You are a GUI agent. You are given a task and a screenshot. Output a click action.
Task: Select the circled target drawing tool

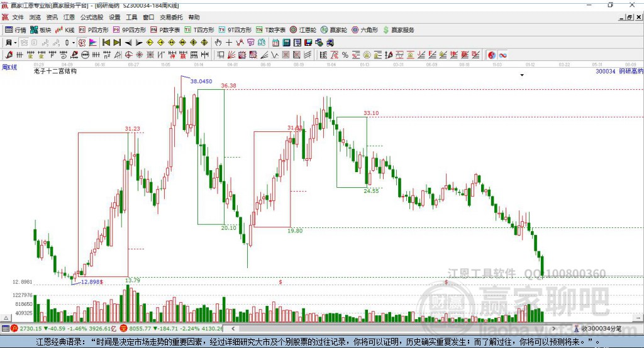pyautogui.click(x=128, y=55)
